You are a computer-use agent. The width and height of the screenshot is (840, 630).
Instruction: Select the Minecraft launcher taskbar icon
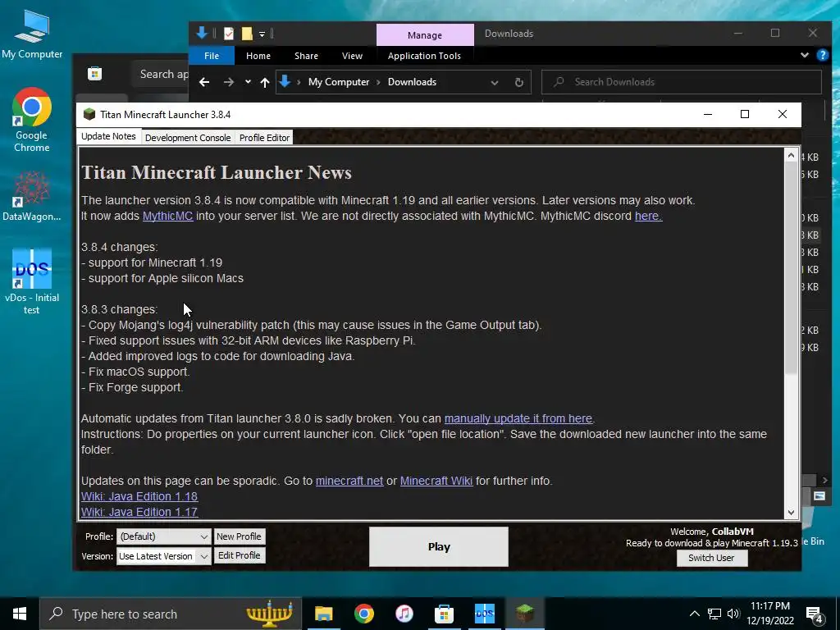click(x=524, y=614)
